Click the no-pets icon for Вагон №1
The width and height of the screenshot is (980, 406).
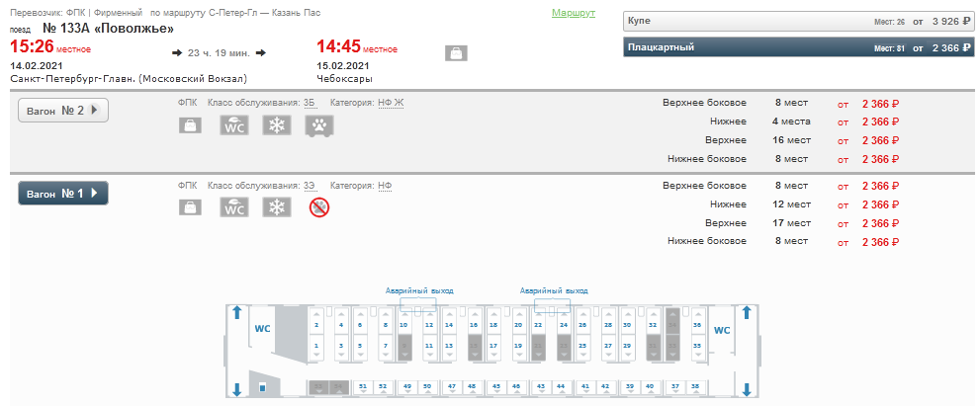click(x=318, y=207)
